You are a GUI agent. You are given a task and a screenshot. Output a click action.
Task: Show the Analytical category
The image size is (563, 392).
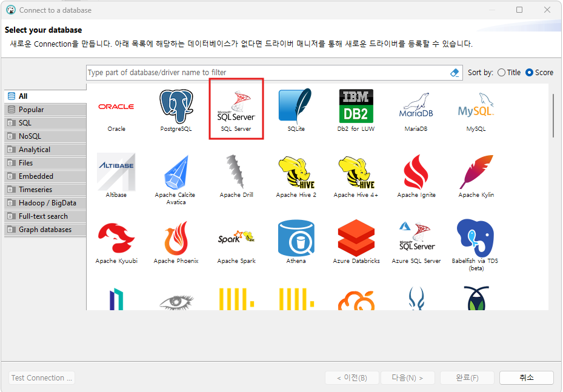pos(45,149)
